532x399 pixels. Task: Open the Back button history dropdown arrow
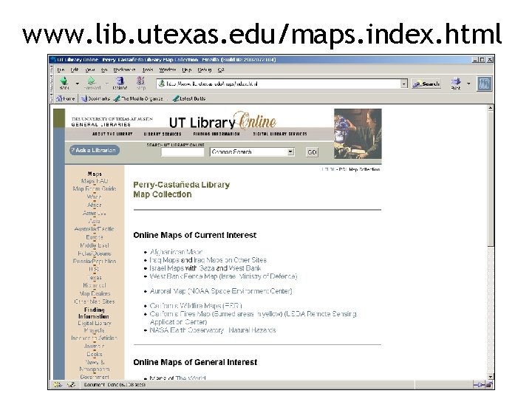point(78,83)
